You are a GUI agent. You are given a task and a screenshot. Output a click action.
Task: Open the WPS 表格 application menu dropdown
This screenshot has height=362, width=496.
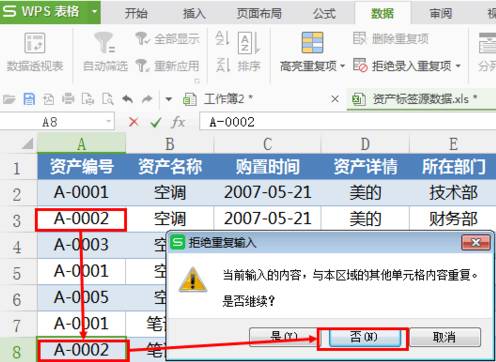point(94,12)
